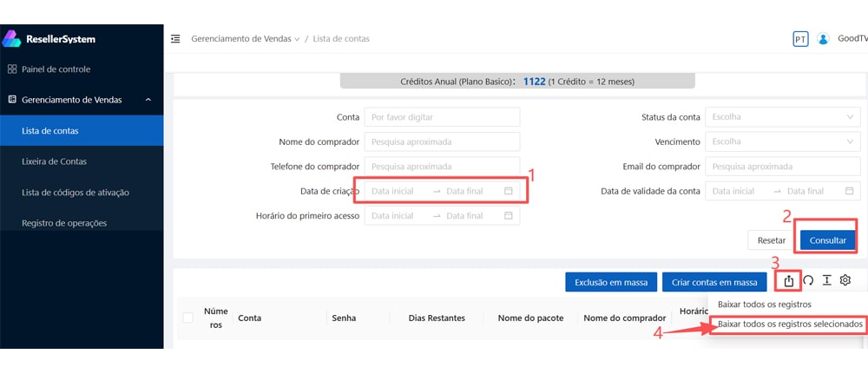Click calendar icon in Data de criação field
Image resolution: width=868 pixels, height=374 pixels.
[508, 191]
